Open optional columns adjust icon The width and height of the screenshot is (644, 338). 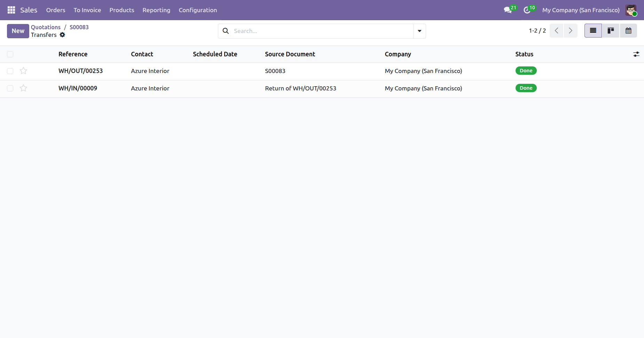[636, 54]
